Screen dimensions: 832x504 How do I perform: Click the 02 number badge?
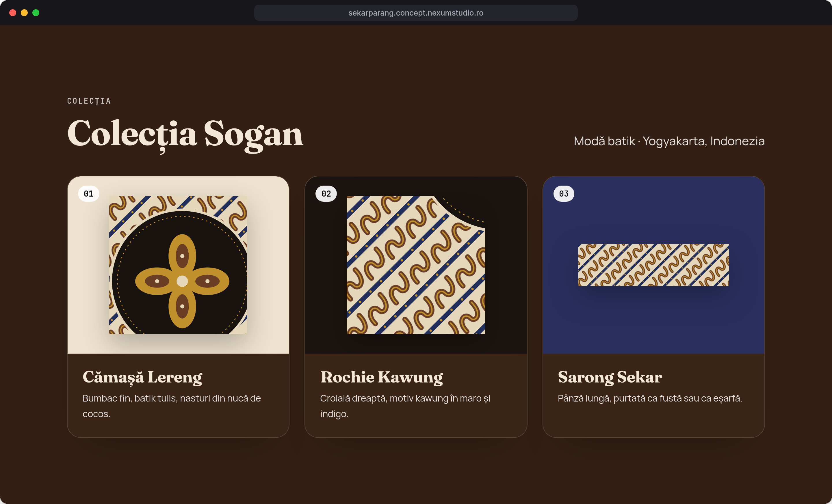point(326,194)
